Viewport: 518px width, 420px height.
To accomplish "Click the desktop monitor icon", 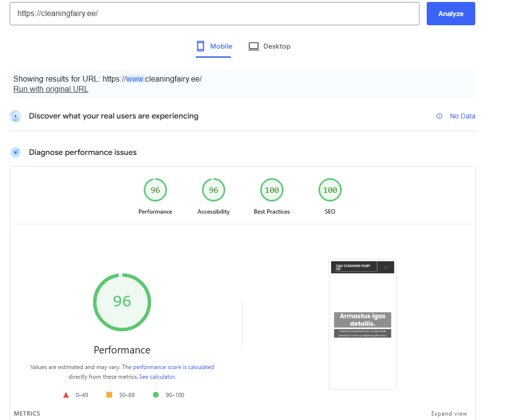I will click(253, 46).
